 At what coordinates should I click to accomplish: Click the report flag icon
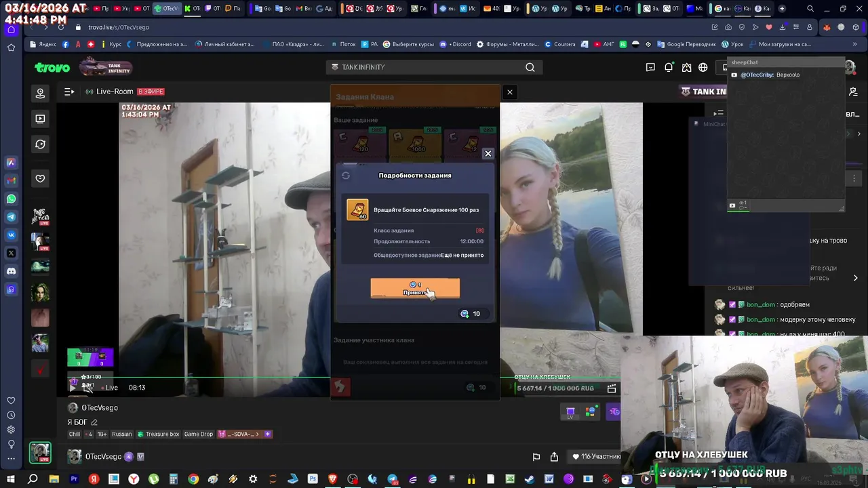tap(536, 457)
